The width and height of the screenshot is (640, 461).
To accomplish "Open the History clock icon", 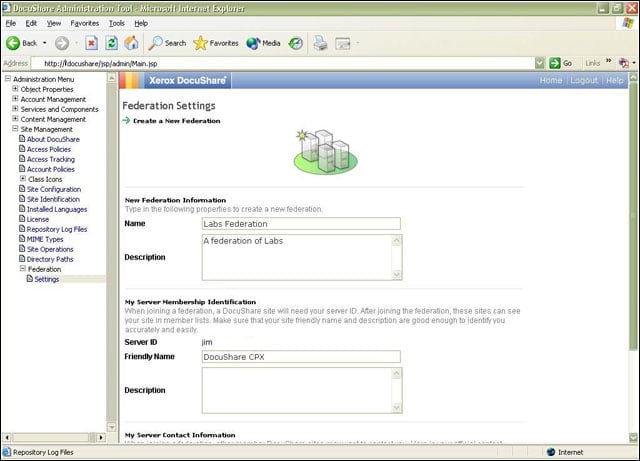I will 296,43.
